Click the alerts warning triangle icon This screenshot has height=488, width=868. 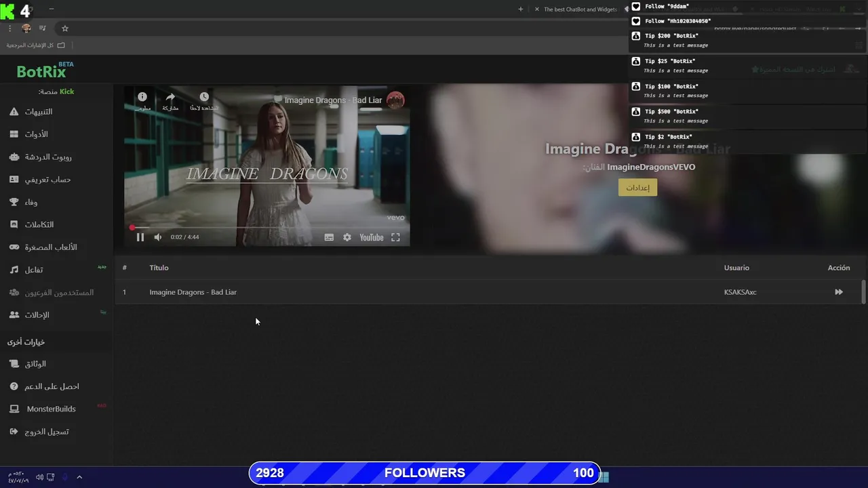click(x=14, y=112)
